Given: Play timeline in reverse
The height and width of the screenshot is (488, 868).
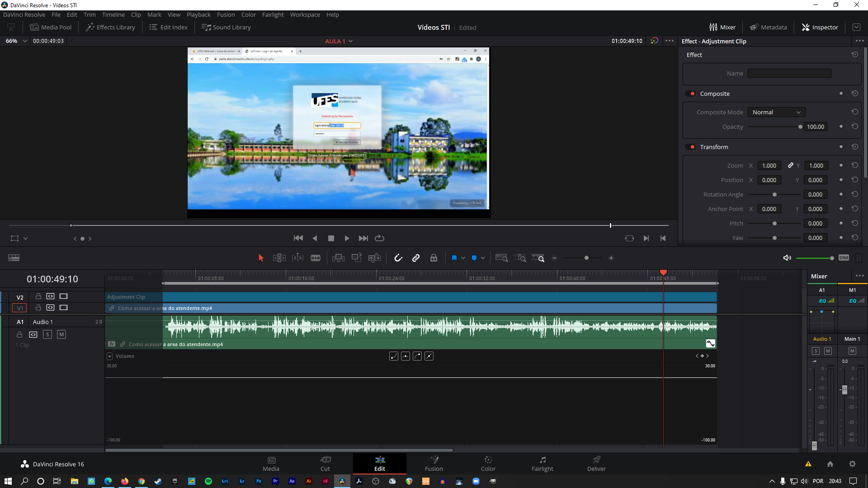Looking at the screenshot, I should coord(315,238).
